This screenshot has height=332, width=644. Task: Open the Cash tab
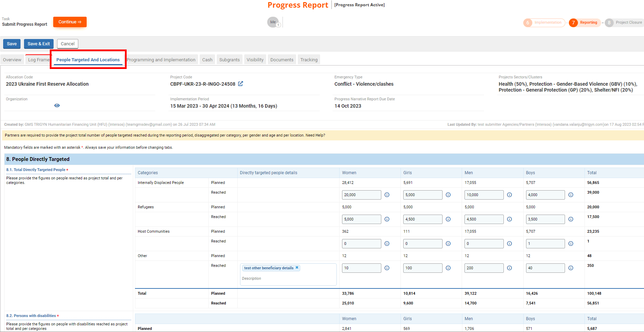tap(207, 60)
